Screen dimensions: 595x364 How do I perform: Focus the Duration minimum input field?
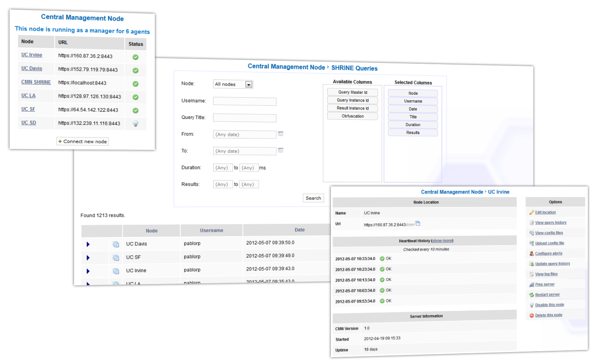223,168
